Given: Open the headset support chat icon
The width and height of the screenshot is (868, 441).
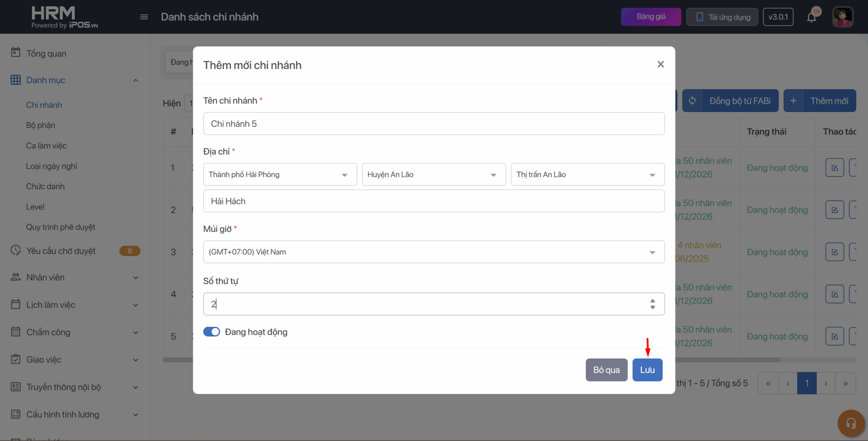Looking at the screenshot, I should click(850, 423).
